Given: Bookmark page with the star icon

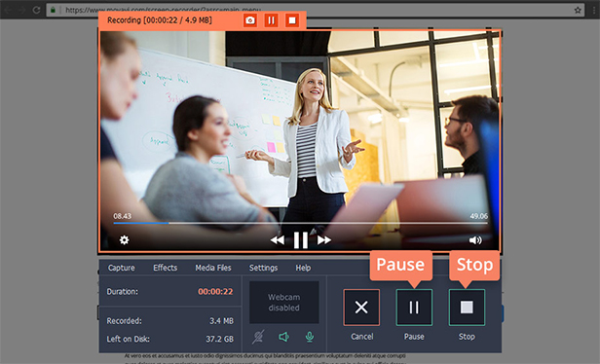Looking at the screenshot, I should (578, 11).
